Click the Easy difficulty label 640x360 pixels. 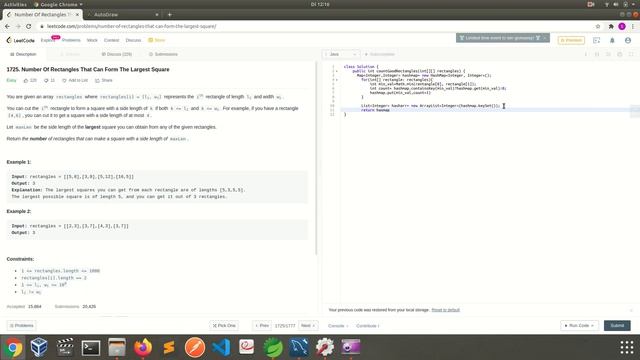pos(11,80)
